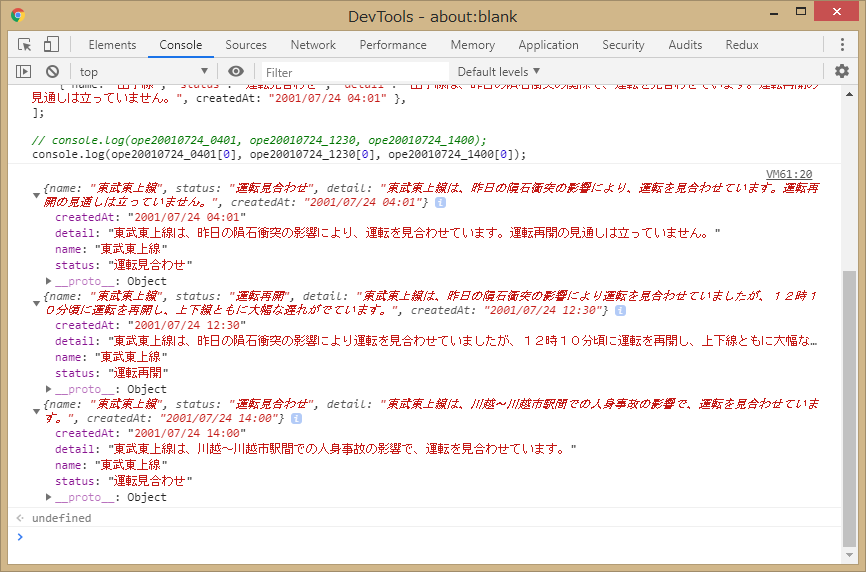Show the console sidebar panel icon

coord(24,72)
